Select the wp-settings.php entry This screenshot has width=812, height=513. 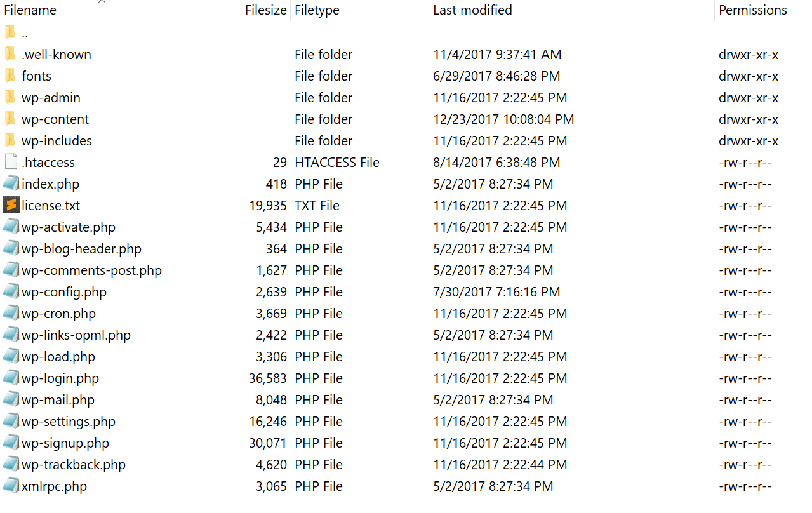(70, 421)
